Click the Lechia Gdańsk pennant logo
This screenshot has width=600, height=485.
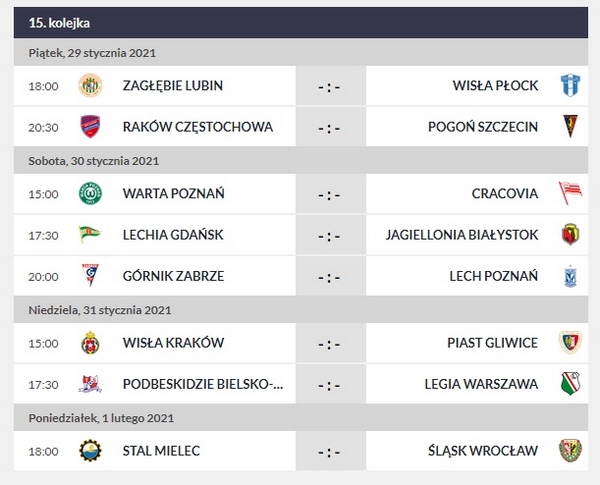[91, 234]
